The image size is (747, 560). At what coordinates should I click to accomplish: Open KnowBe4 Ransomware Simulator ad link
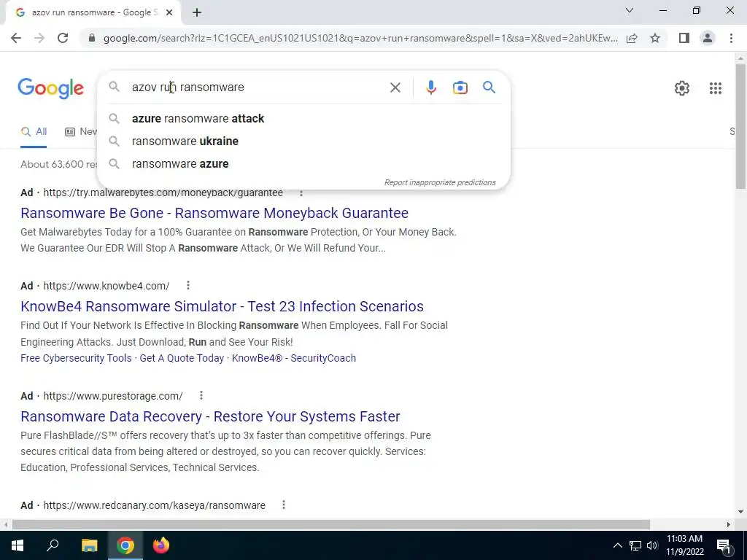click(222, 306)
